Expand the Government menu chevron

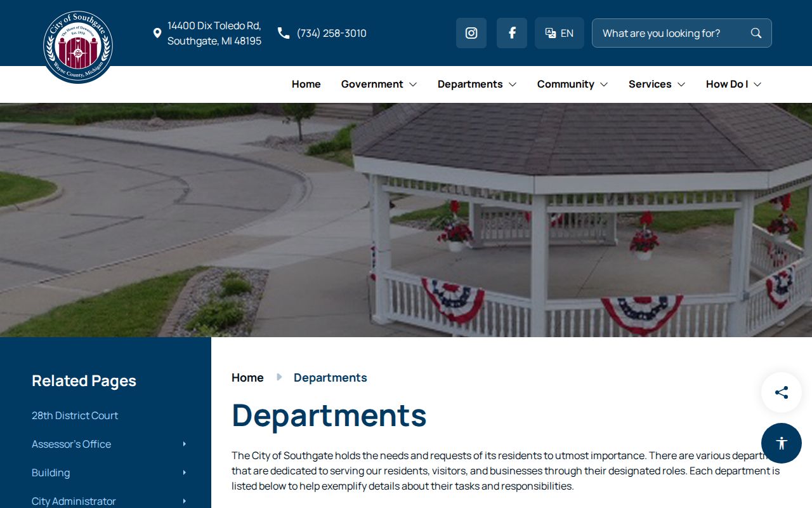tap(413, 84)
